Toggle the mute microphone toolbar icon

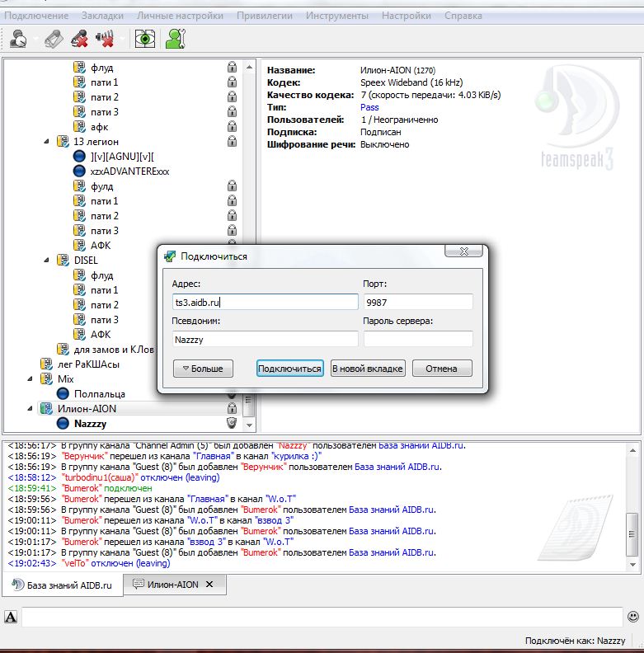[x=79, y=39]
